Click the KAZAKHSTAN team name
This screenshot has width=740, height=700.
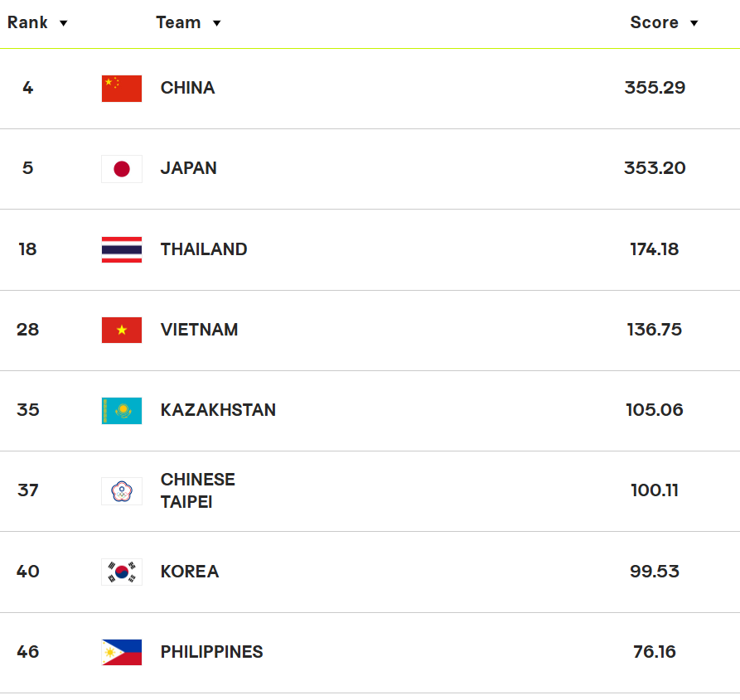(x=218, y=410)
